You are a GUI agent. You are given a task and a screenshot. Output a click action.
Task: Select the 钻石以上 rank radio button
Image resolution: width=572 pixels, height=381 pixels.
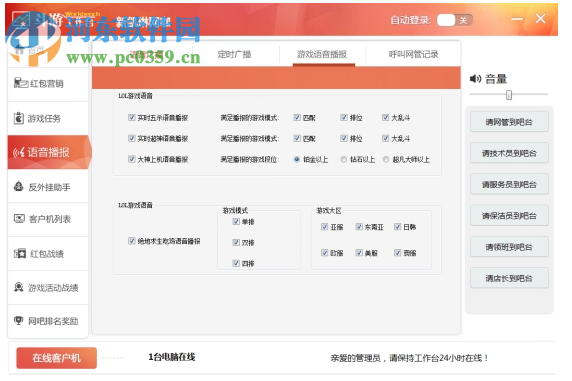(x=343, y=159)
